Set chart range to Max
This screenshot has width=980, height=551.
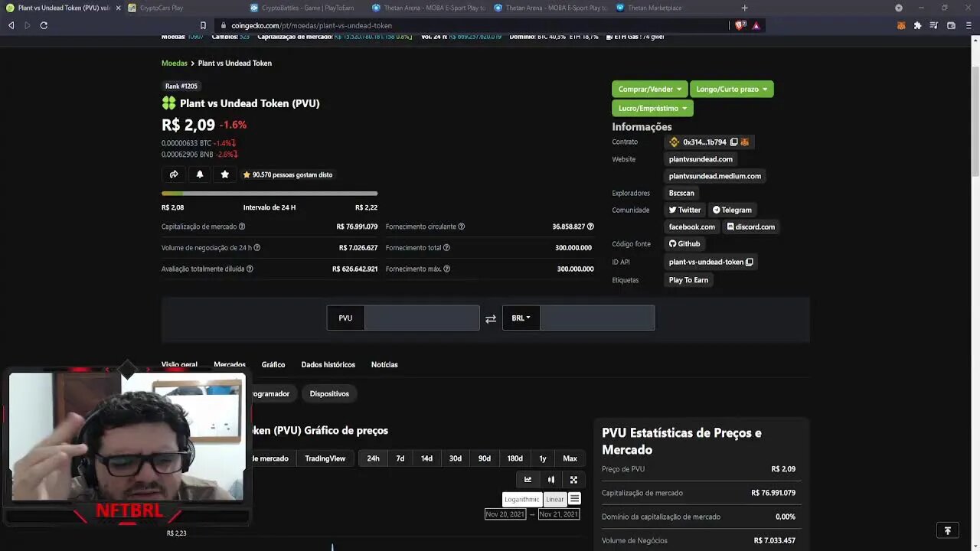570,458
